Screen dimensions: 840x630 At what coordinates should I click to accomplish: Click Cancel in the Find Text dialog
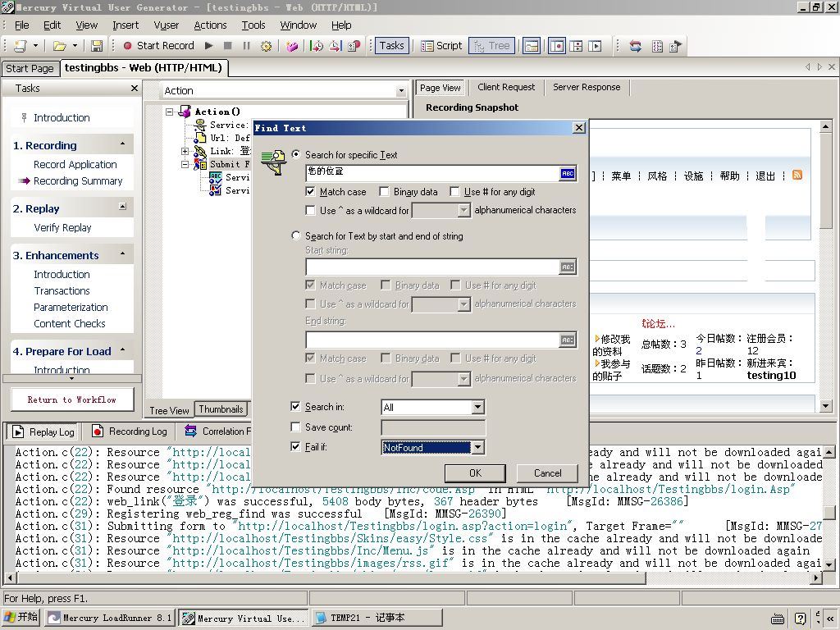click(547, 473)
